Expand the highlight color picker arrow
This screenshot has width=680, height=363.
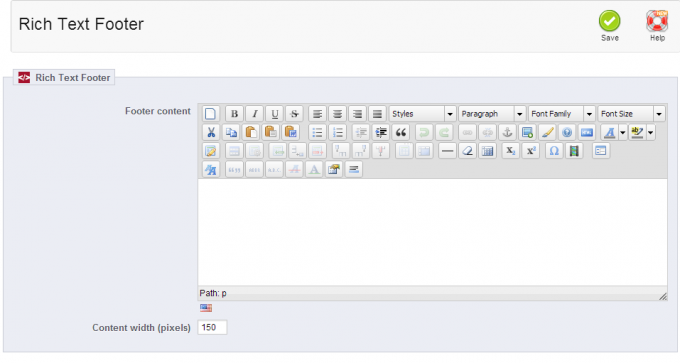click(x=651, y=132)
